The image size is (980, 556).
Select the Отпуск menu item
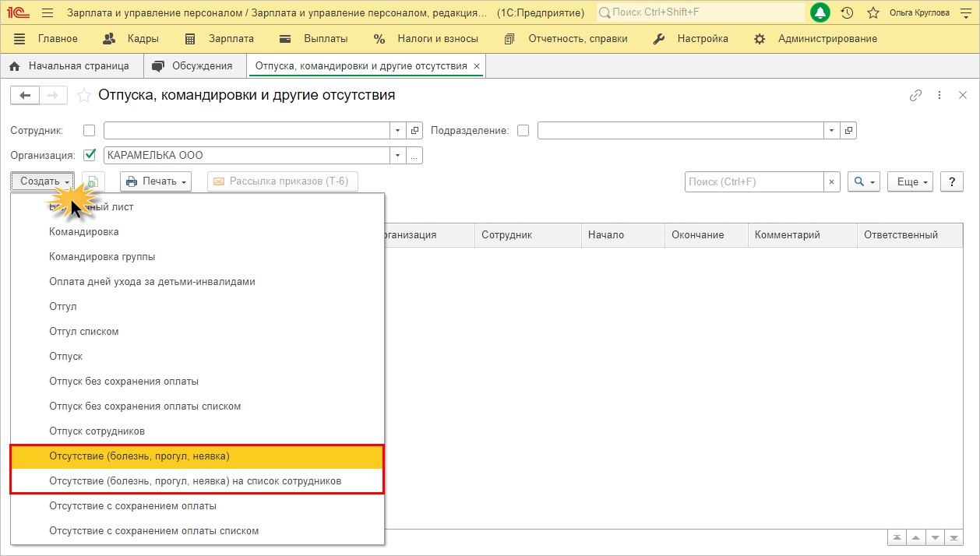coord(198,357)
